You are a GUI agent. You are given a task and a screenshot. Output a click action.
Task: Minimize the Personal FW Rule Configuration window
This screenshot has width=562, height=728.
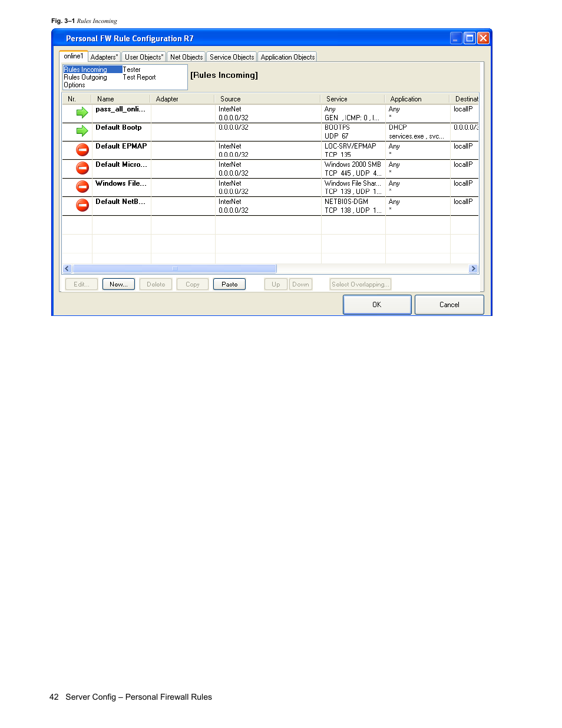pyautogui.click(x=456, y=38)
